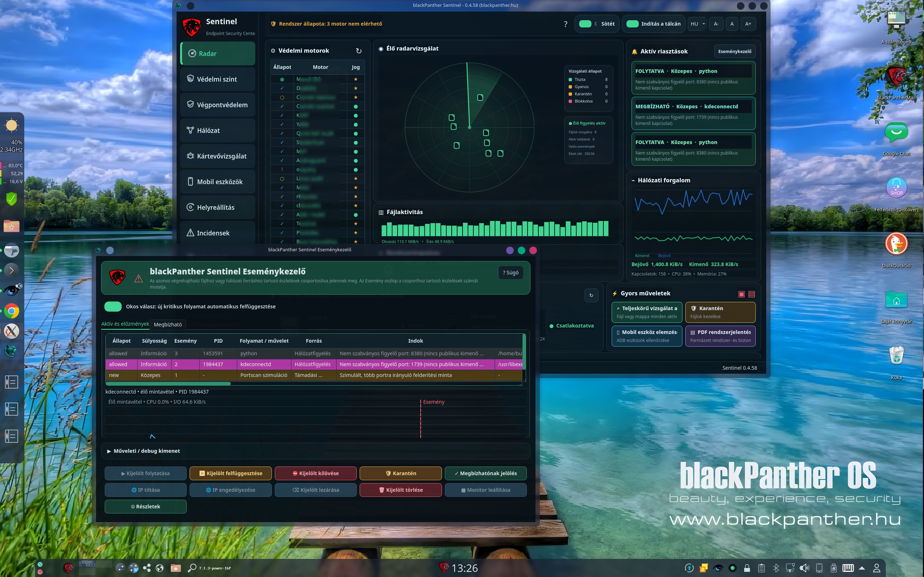
Task: Click the Kijelölt törlése button
Action: coord(400,490)
